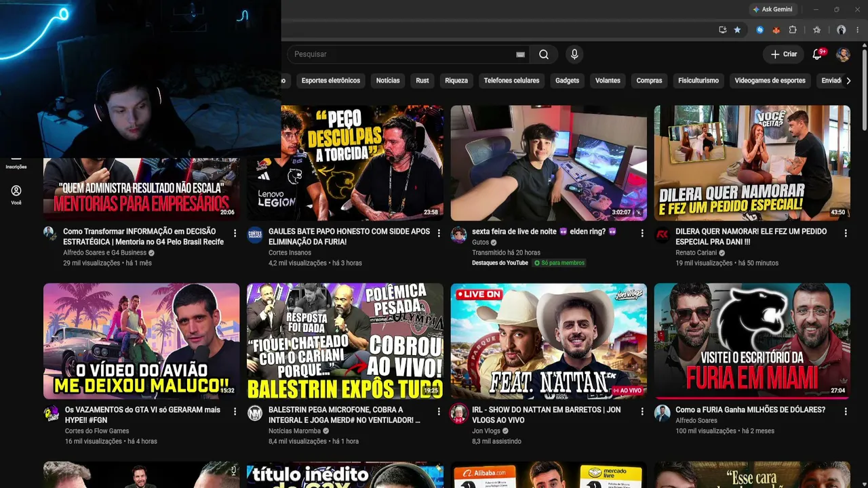The height and width of the screenshot is (488, 868).
Task: Open Cortes Insanos channel avatar
Action: coord(255,235)
